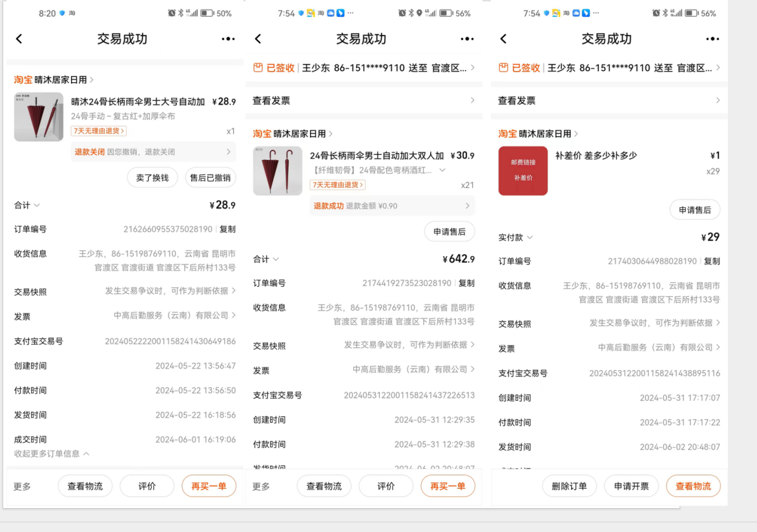Viewport: 757px width, 532px height.
Task: Tap back arrow in the middle order screen
Action: [x=258, y=39]
